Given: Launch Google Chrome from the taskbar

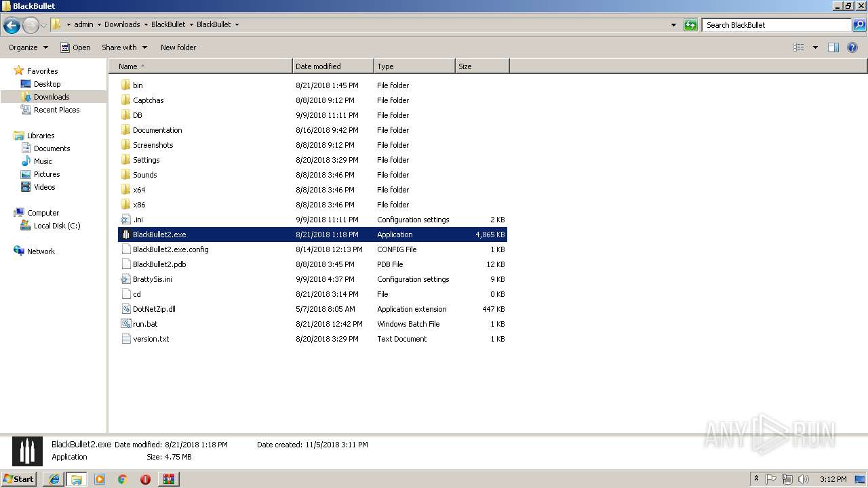Looking at the screenshot, I should point(123,479).
